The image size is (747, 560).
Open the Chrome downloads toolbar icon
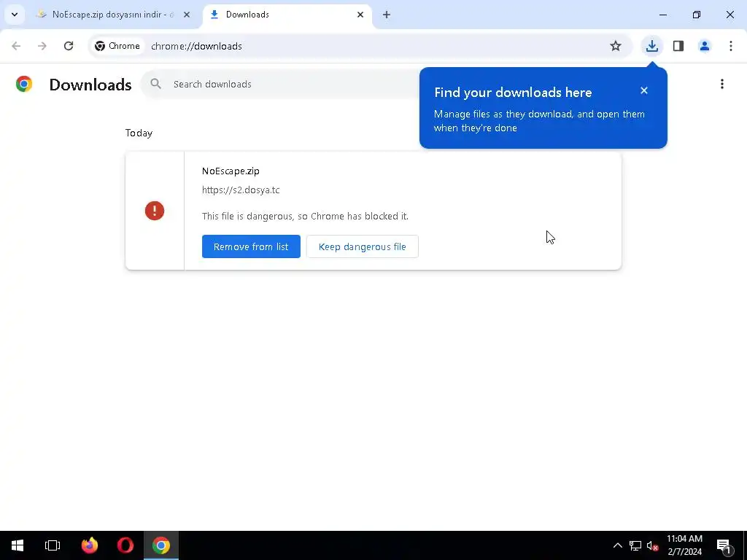(651, 46)
